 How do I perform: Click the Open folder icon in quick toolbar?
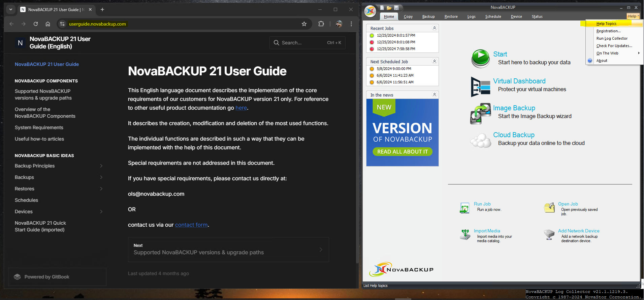(x=389, y=7)
